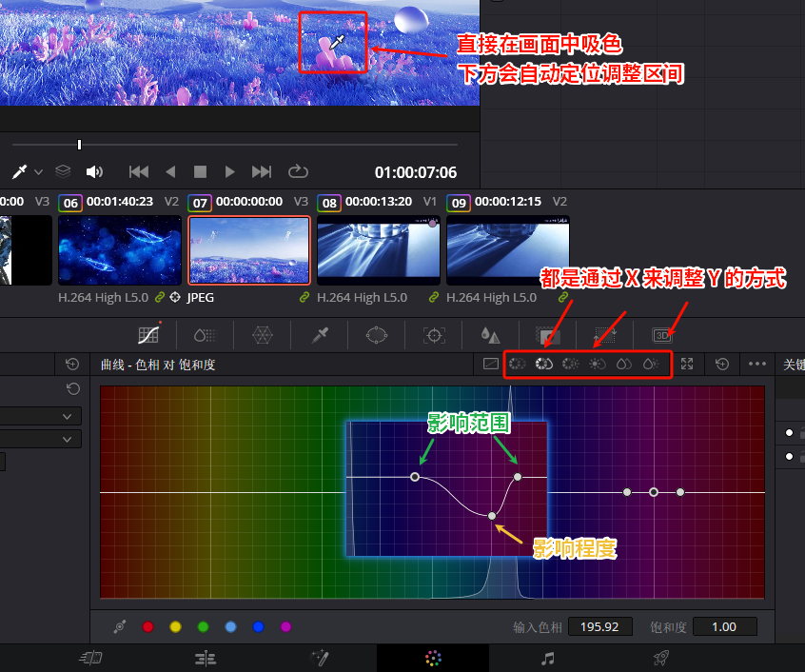The image size is (805, 672).
Task: Open the droplet-with-dots palette next to Curves
Action: (x=205, y=336)
